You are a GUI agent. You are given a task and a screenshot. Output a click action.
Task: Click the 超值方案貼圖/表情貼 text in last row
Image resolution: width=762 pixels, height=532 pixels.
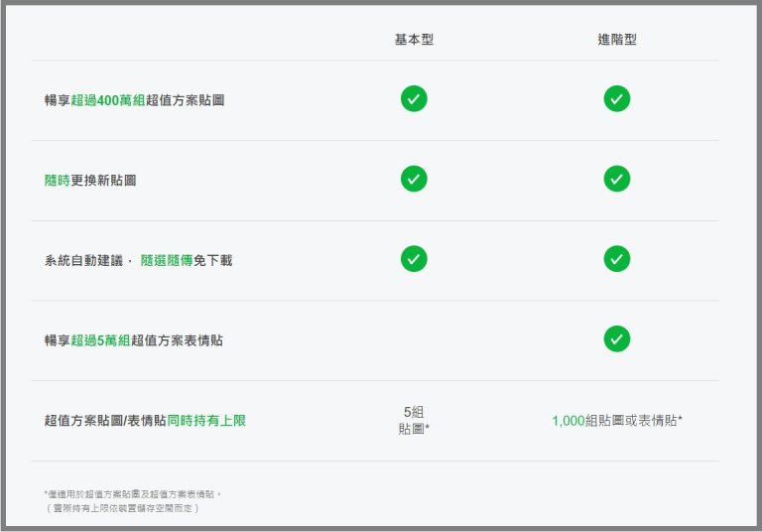(x=104, y=421)
